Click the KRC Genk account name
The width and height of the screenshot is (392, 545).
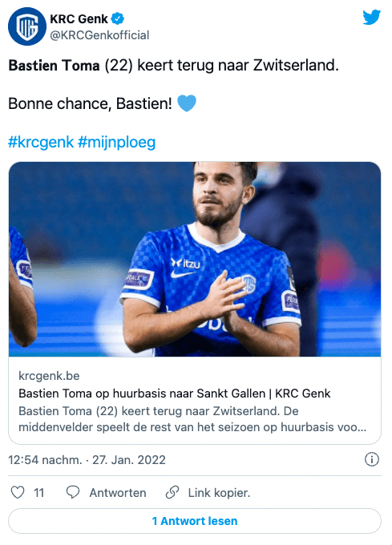(x=79, y=18)
